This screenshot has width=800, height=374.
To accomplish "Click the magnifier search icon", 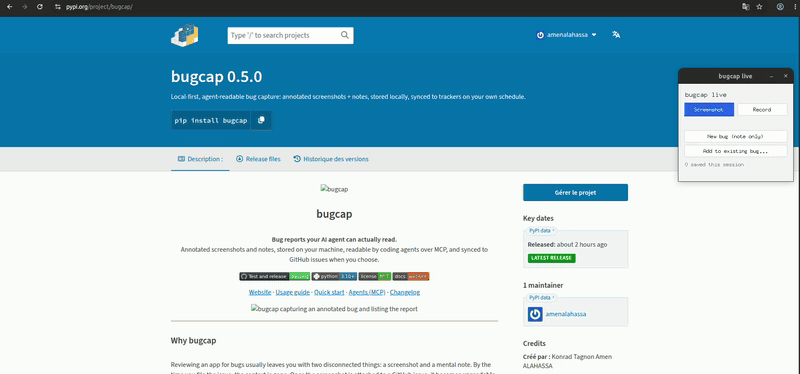I will 345,35.
